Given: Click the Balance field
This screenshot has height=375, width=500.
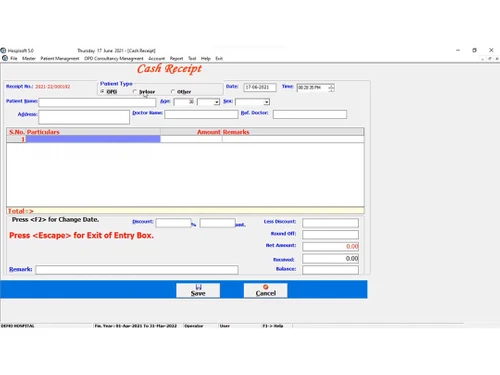Looking at the screenshot, I should click(330, 270).
